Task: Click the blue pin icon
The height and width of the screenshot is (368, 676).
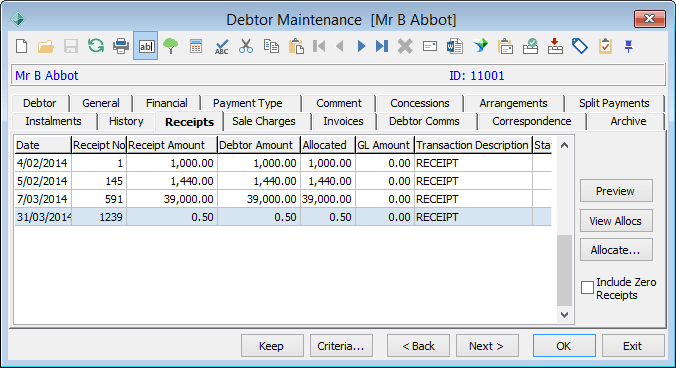Action: (x=629, y=46)
